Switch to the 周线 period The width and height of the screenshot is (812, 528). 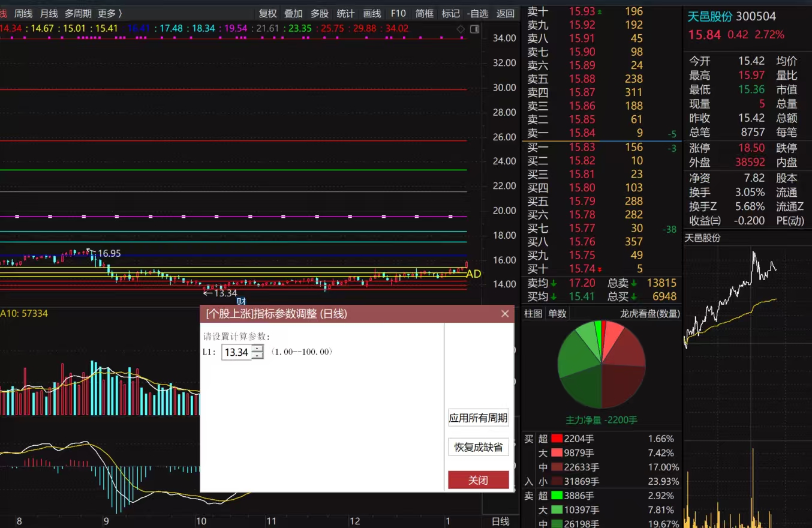(x=23, y=13)
